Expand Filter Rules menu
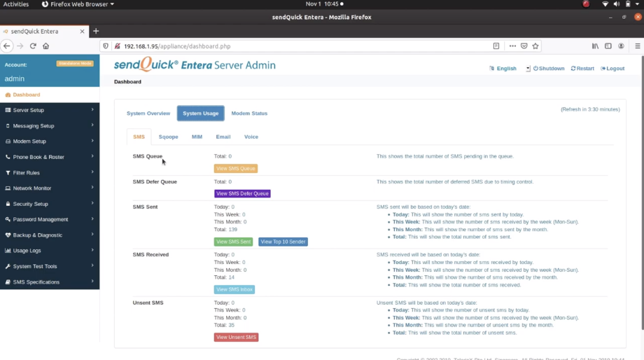This screenshot has height=360, width=644. coord(50,172)
